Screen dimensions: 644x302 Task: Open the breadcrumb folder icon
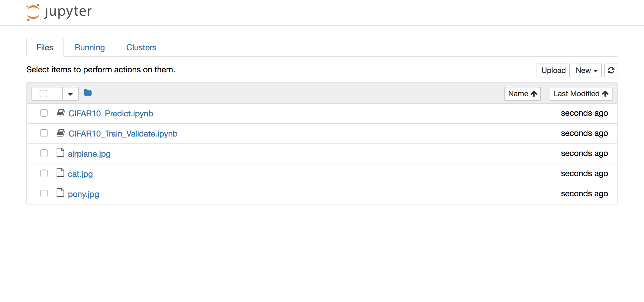[x=88, y=93]
